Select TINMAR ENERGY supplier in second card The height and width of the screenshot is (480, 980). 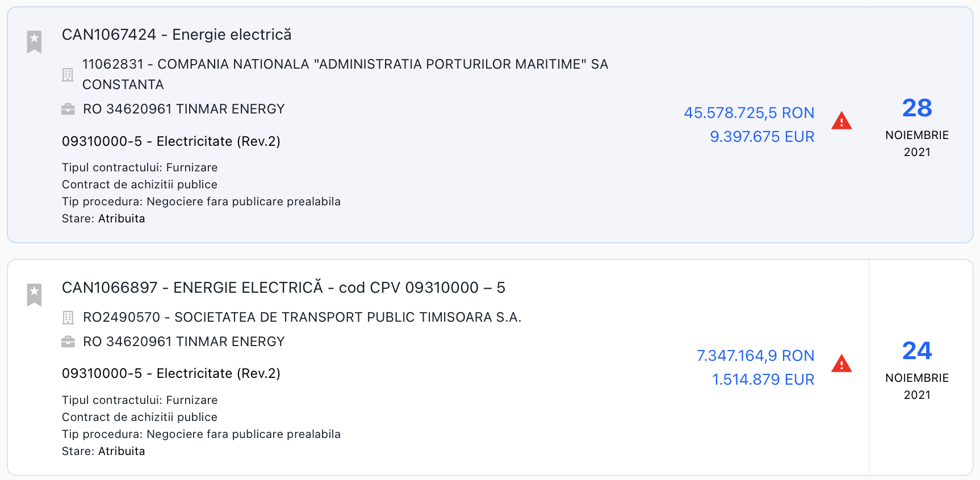184,342
